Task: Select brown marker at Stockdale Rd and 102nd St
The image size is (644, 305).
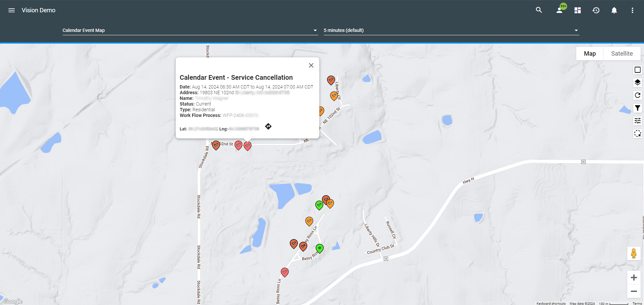Action: [x=216, y=145]
